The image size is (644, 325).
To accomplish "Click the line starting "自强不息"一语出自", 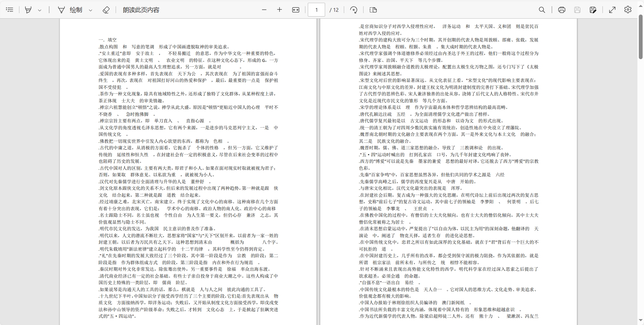I will [x=390, y=282].
